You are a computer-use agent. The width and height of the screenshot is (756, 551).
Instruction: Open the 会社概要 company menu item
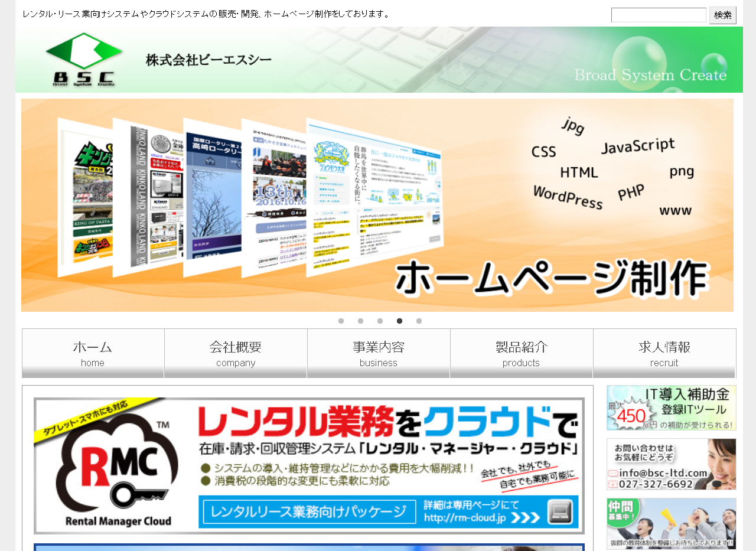236,353
